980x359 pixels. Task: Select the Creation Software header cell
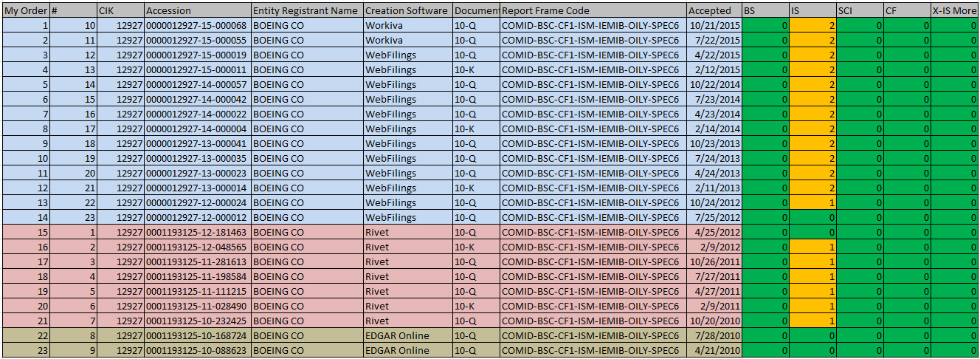tap(408, 10)
